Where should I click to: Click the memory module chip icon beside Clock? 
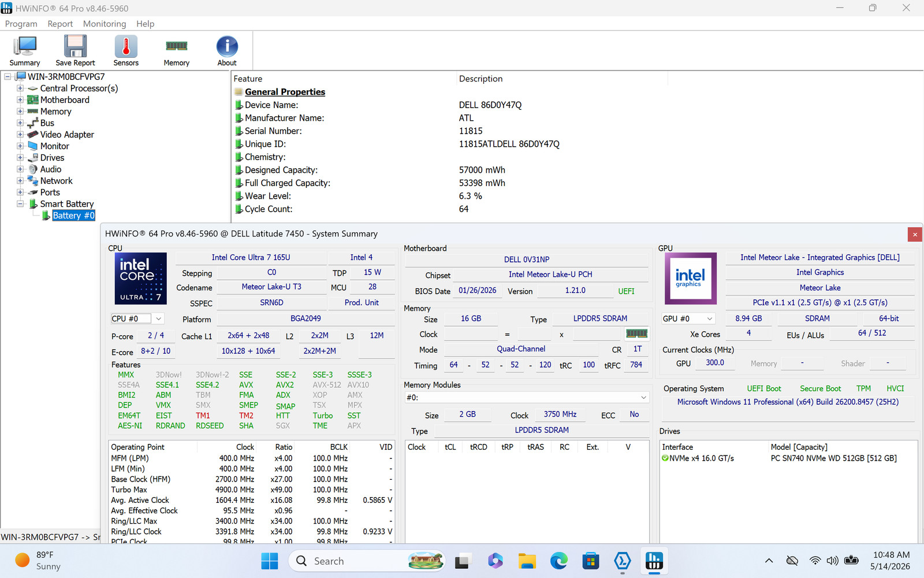tap(637, 334)
